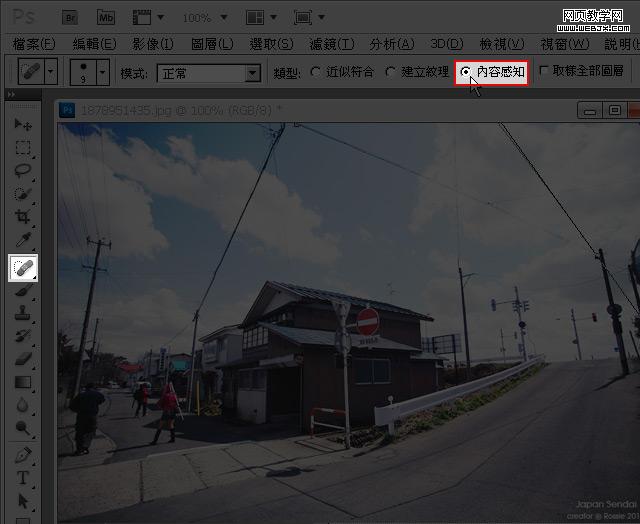Click the 1878951435.jpg document title tab
Screen dimensions: 640x524
coord(180,110)
